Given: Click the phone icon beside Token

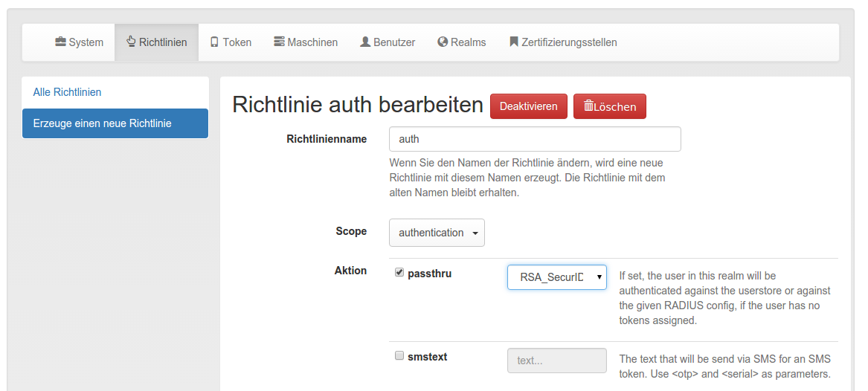Looking at the screenshot, I should [215, 42].
